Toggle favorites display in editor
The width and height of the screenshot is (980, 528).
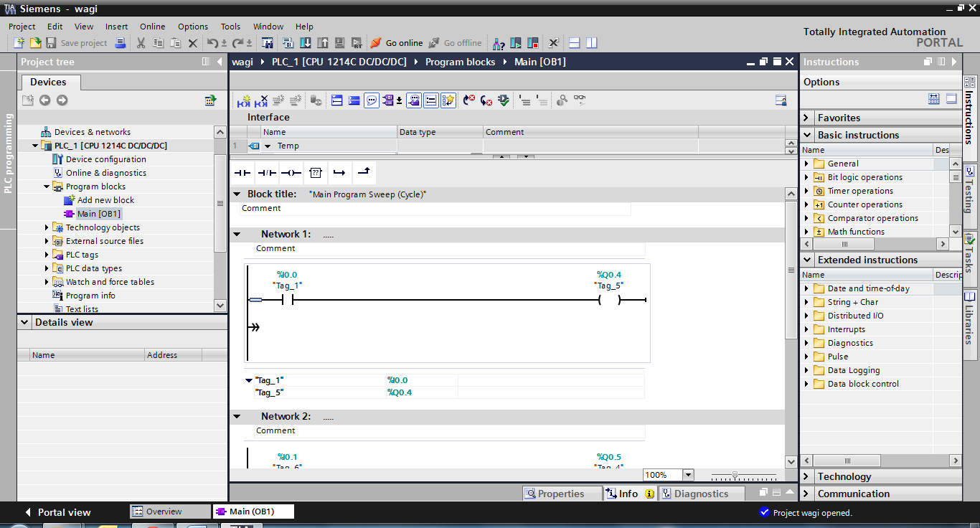448,100
